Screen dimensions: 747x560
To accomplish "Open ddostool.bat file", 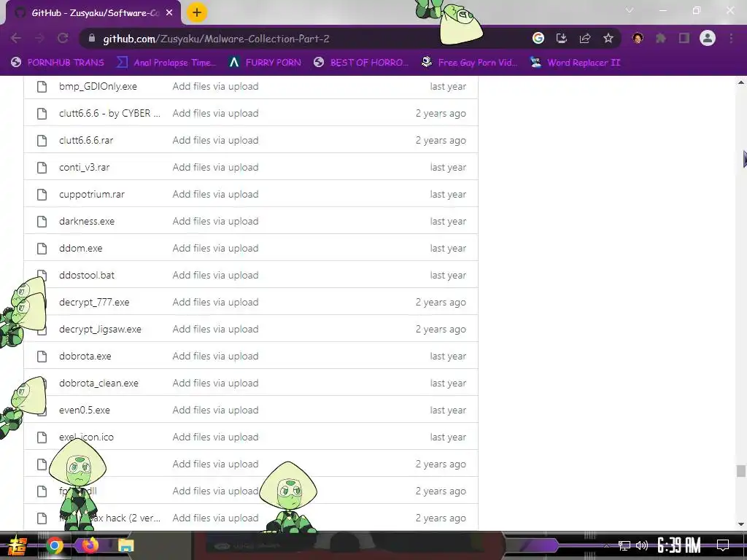I will [x=87, y=275].
